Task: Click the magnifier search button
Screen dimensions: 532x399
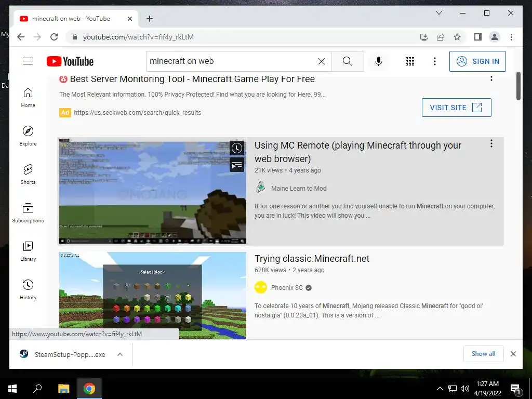Action: pyautogui.click(x=348, y=61)
